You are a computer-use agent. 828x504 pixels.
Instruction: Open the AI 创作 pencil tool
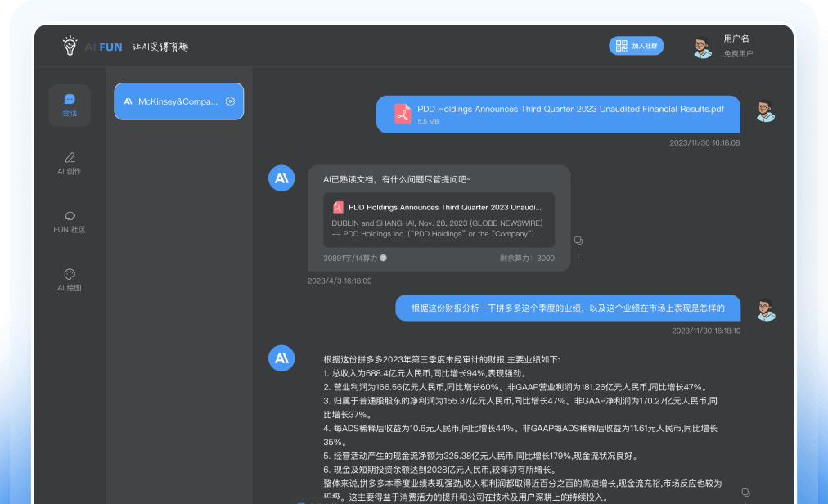70,162
